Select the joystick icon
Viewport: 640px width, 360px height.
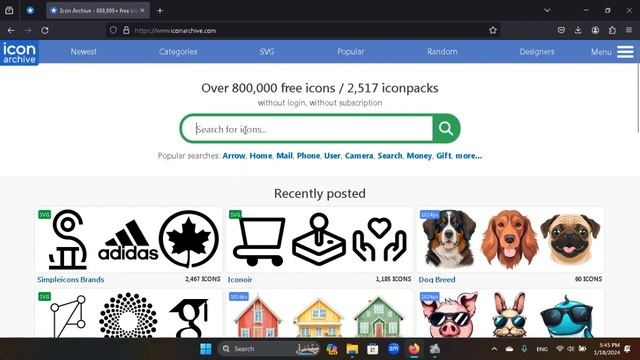tap(319, 239)
